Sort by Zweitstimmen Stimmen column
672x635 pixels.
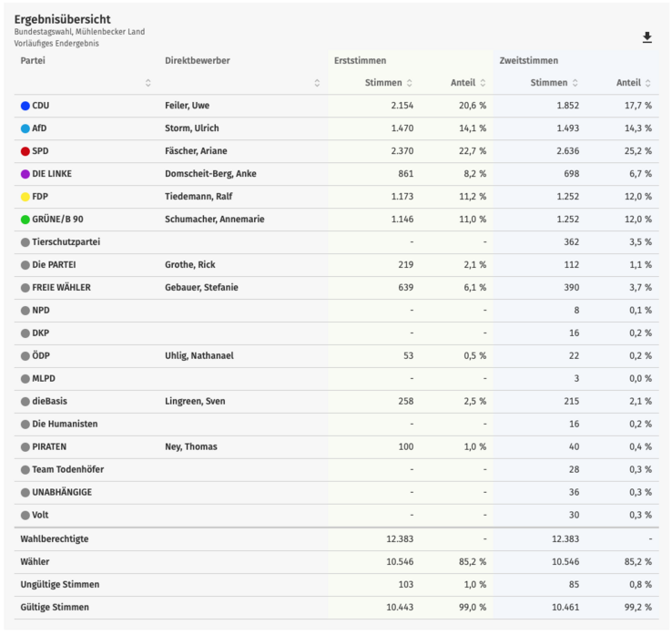tap(575, 83)
